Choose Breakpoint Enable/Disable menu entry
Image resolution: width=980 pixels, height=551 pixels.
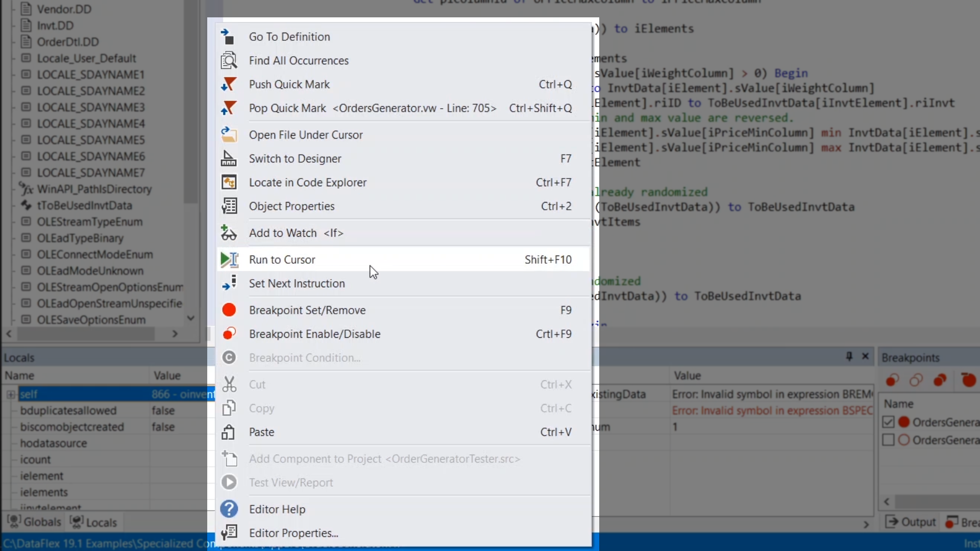314,334
